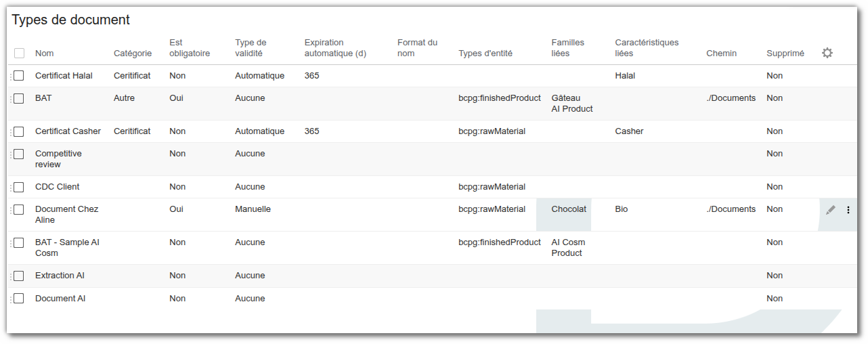The width and height of the screenshot is (868, 344).
Task: Check the Extraction AI row checkbox
Action: (x=19, y=276)
